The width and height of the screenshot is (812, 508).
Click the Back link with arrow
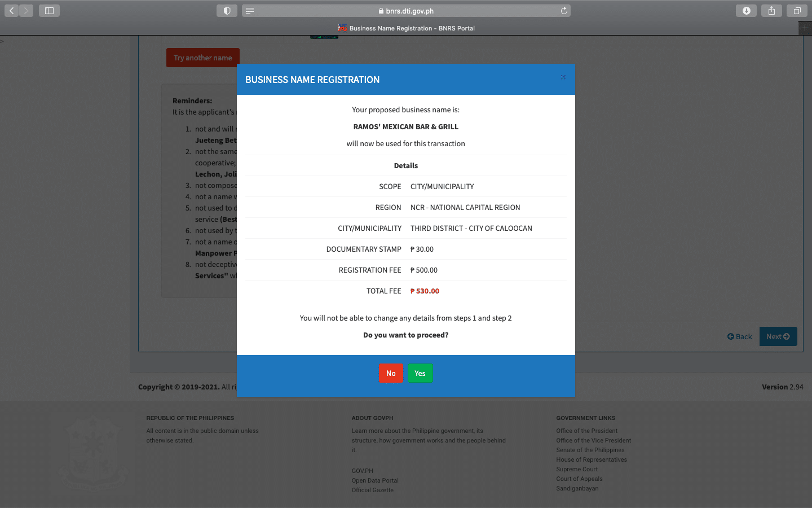click(x=739, y=336)
